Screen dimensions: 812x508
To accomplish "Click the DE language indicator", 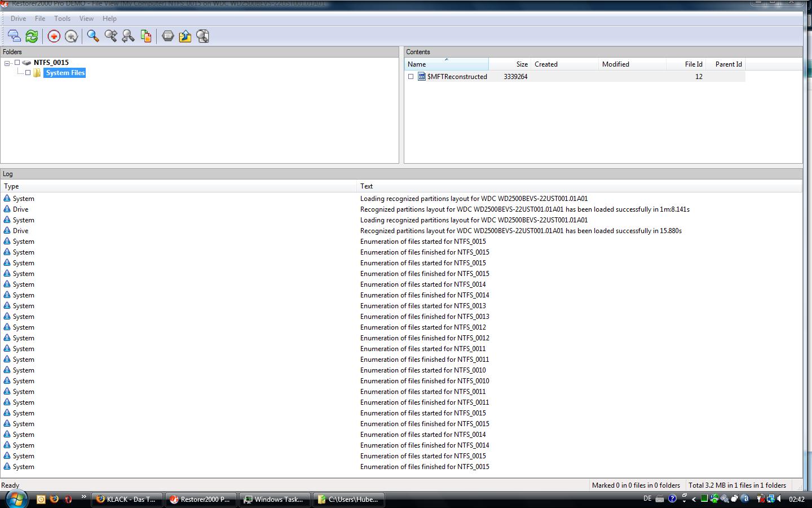I will (x=647, y=498).
